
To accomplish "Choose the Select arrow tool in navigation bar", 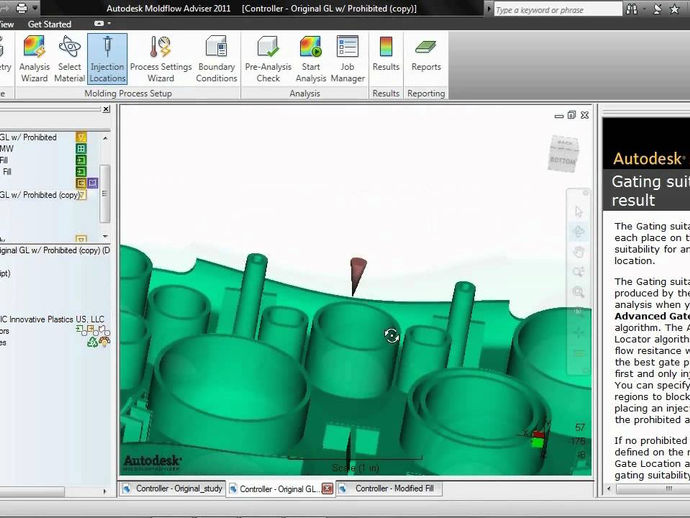I will point(578,212).
